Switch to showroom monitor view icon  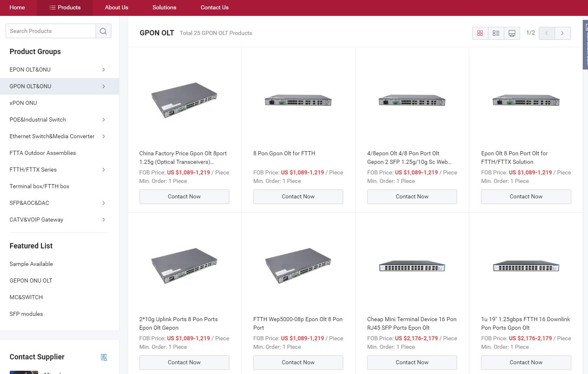[512, 33]
